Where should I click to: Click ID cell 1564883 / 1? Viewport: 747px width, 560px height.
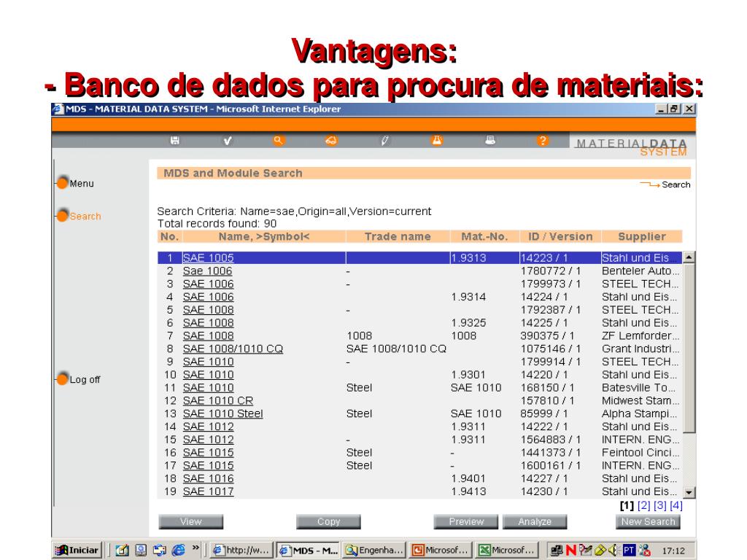(550, 440)
